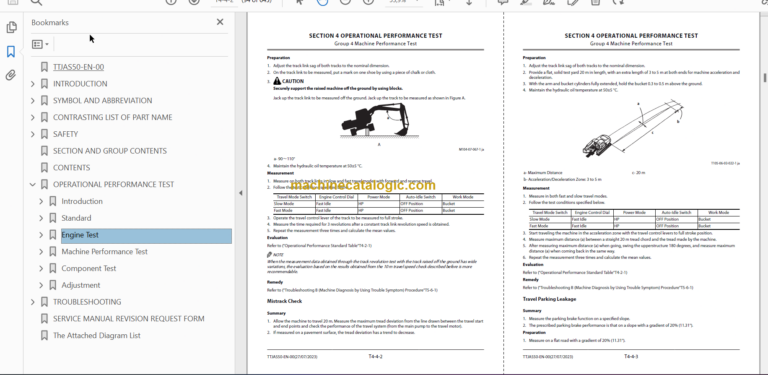768x375 pixels.
Task: Open the Attachments paperclip panel icon
Action: 11,75
